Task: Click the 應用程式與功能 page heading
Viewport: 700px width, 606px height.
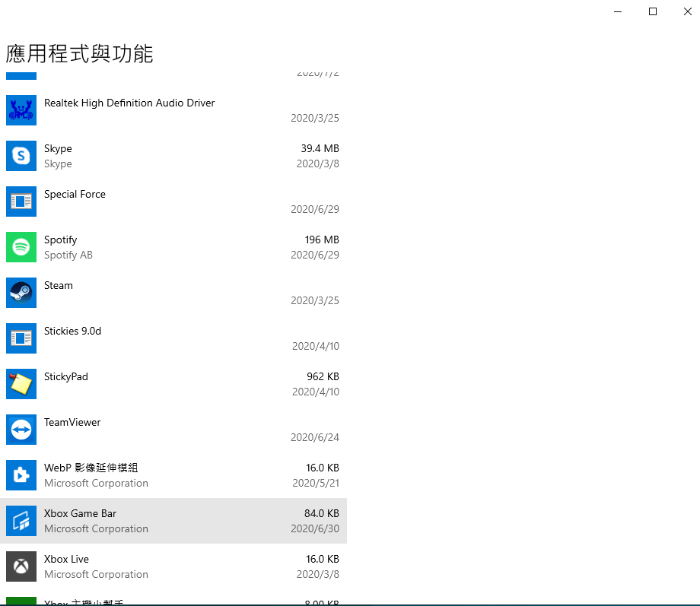Action: click(79, 53)
